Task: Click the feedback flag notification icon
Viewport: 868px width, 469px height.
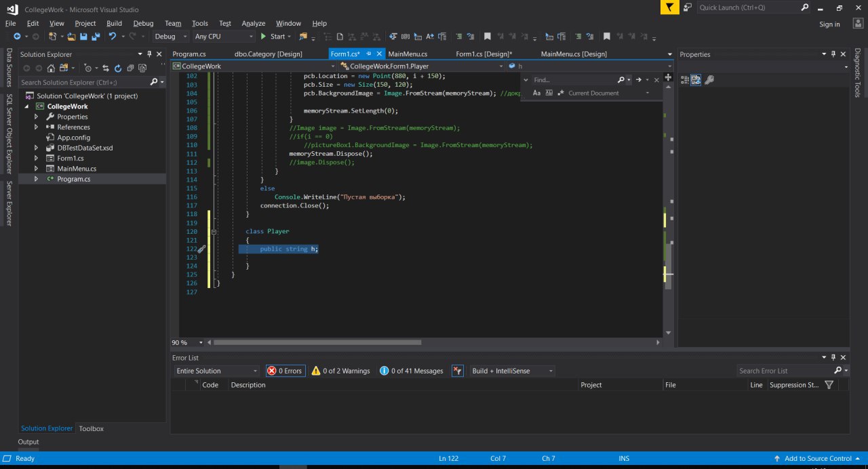Action: tap(669, 7)
